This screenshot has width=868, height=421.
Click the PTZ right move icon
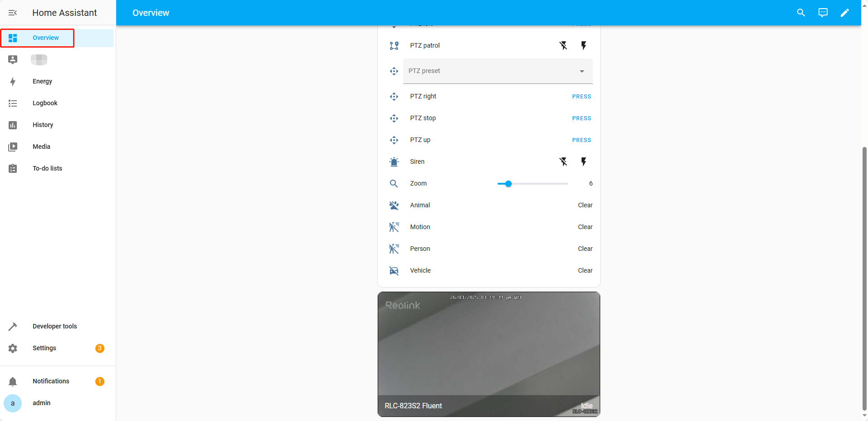(394, 97)
